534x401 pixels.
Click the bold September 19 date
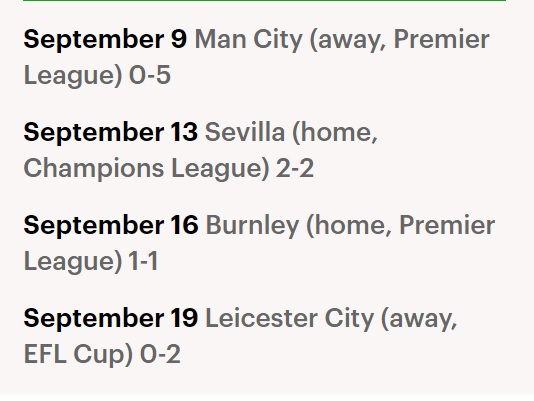pos(111,319)
